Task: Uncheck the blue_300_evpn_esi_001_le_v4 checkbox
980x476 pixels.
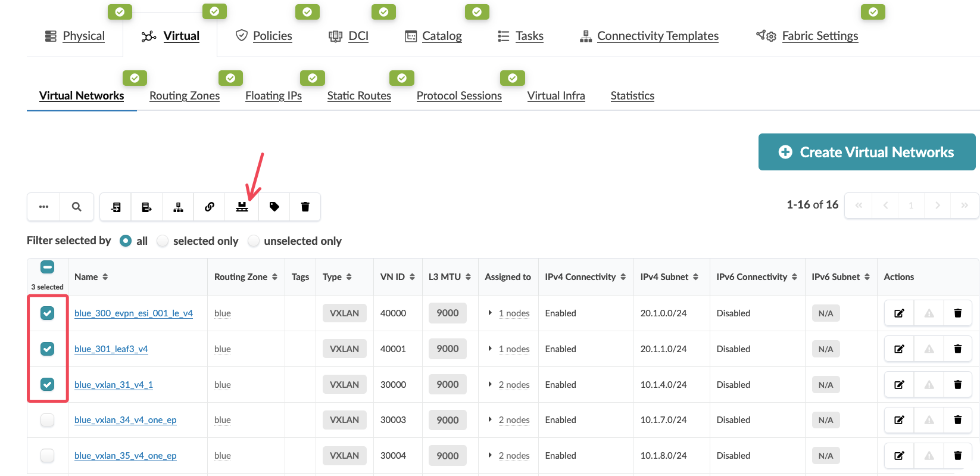Action: coord(47,313)
